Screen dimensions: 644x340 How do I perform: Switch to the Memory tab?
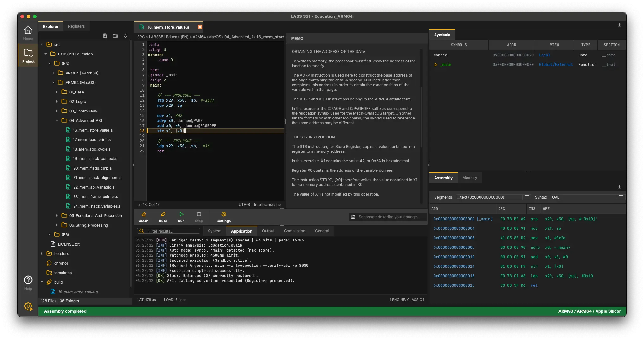point(469,178)
